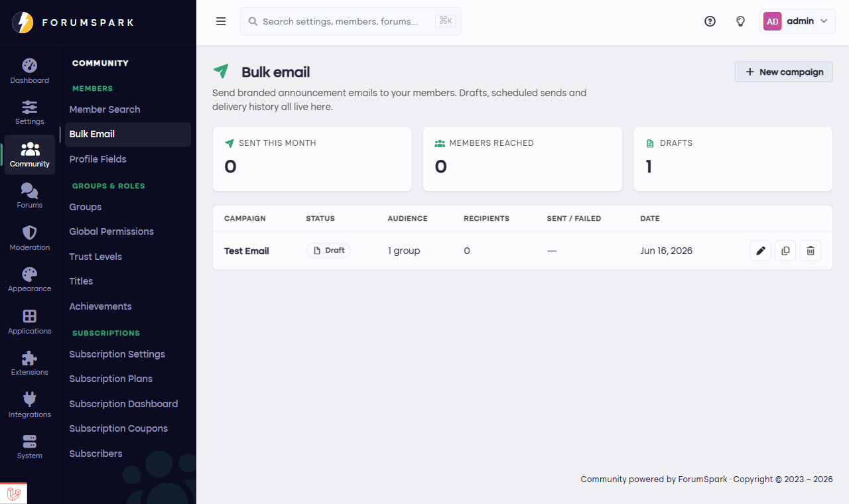Open the Dashboard icon in sidebar
849x504 pixels.
pos(30,66)
